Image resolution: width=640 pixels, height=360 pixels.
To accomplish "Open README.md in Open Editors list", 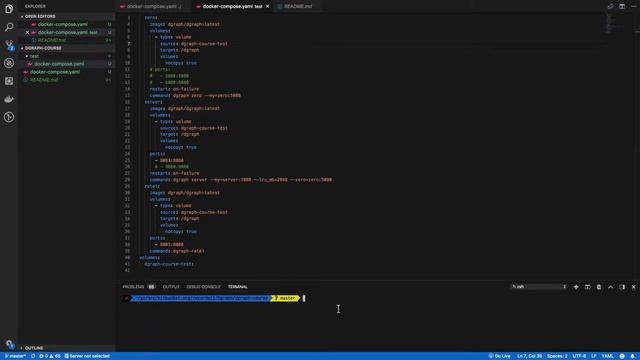I will (52, 40).
